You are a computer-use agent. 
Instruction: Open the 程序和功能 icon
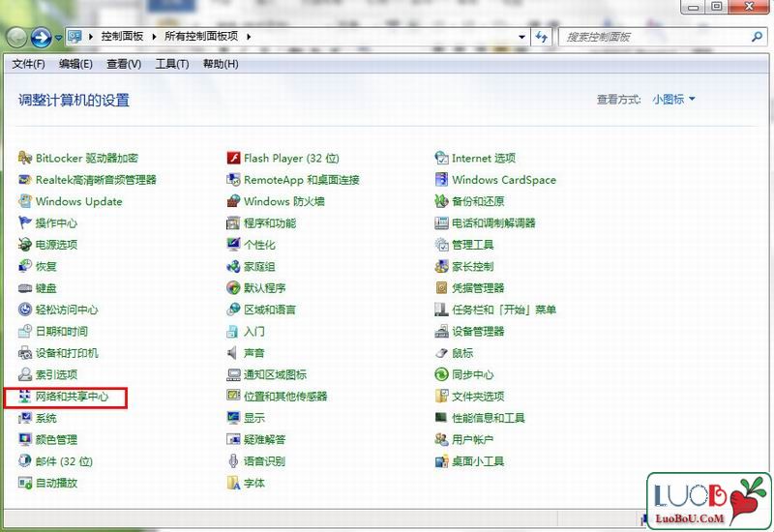pos(233,223)
